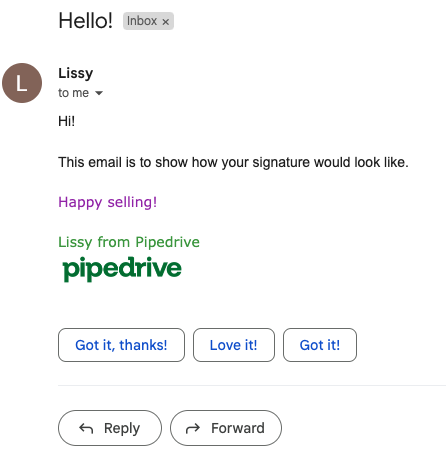The image size is (446, 453).
Task: Remove the Inbox label with the x
Action: point(165,22)
